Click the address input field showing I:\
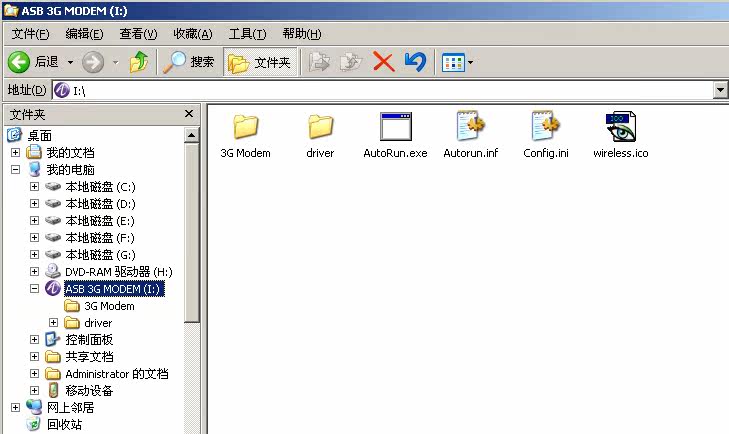Screen dimensions: 729x434 [390, 90]
